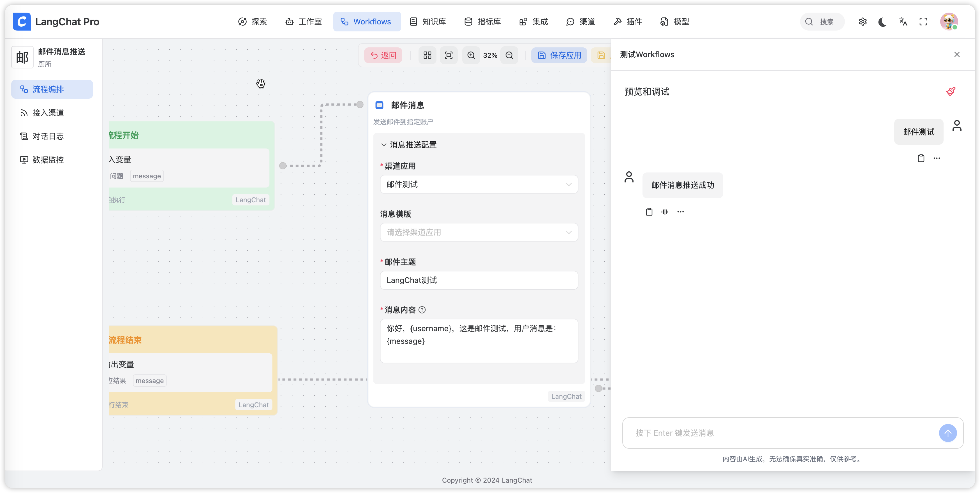Toggle fullscreen mode icon
Image resolution: width=980 pixels, height=493 pixels.
pos(923,22)
